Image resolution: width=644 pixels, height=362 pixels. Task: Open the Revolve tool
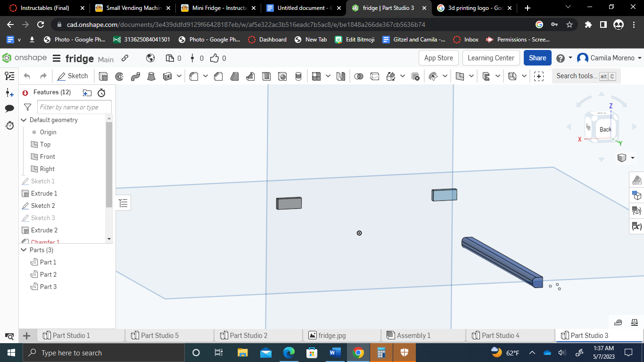tap(119, 75)
